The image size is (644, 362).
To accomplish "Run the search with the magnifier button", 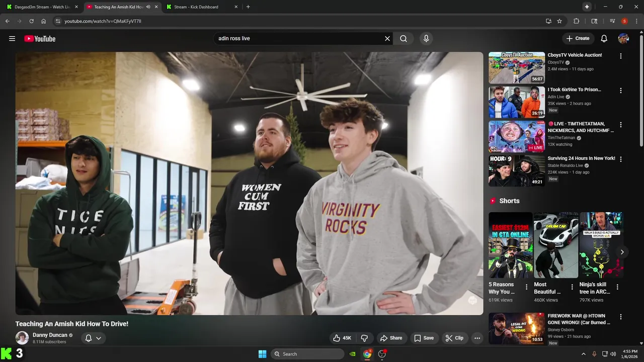I will tap(404, 39).
